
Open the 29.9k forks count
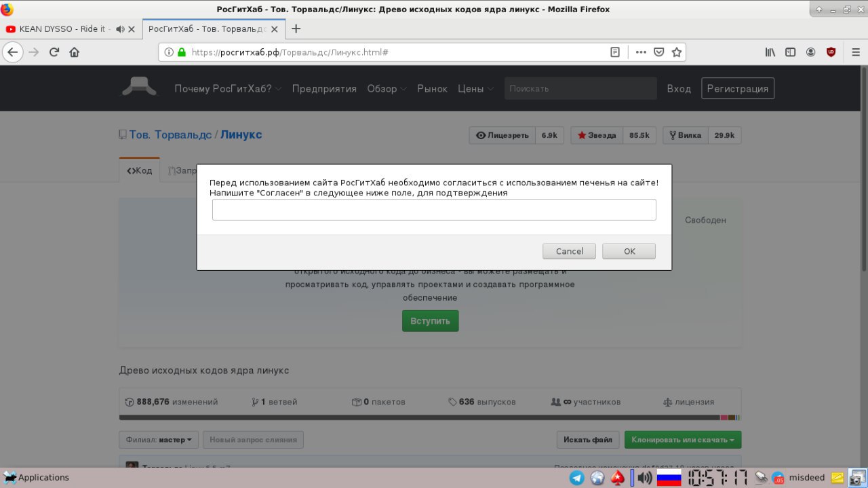pyautogui.click(x=725, y=135)
